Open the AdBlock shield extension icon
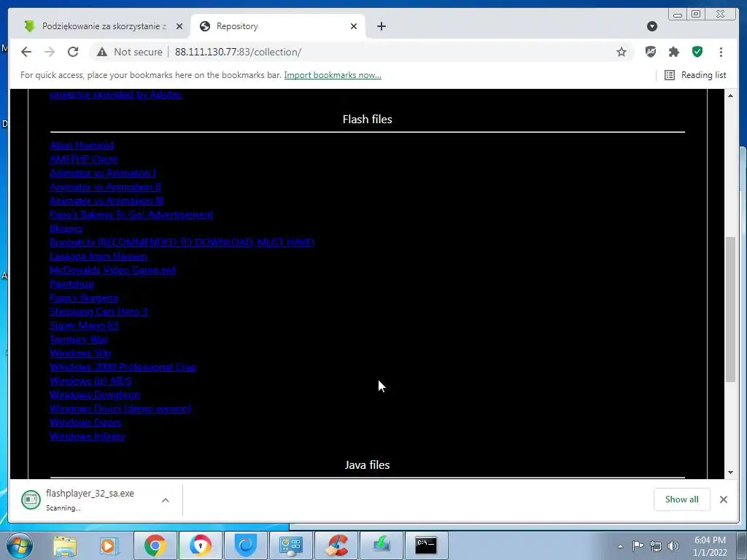Viewport: 747px width, 560px height. [650, 52]
